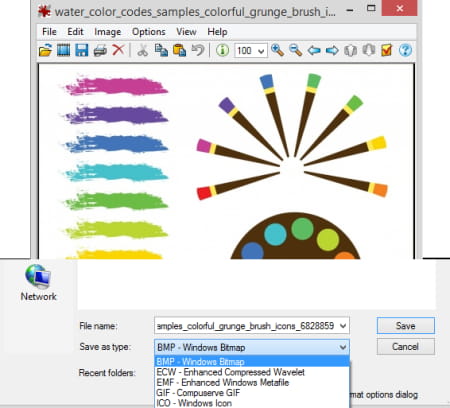Choose GIF - Compuserve GIF format
The height and width of the screenshot is (408, 450).
pyautogui.click(x=252, y=393)
